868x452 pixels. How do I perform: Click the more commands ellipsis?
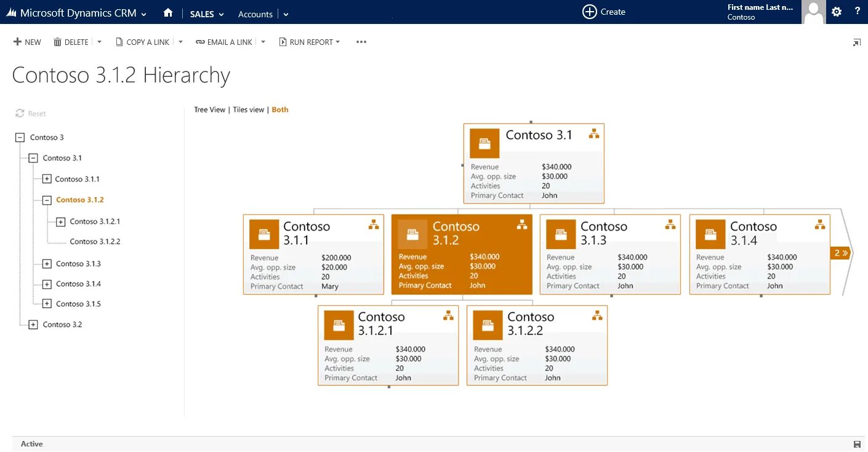[x=361, y=42]
